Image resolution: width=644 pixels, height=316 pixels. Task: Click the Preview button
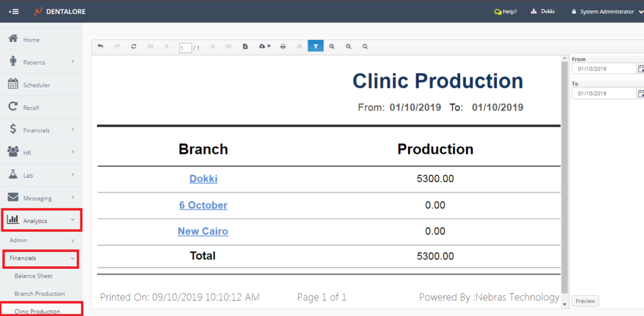pos(585,301)
